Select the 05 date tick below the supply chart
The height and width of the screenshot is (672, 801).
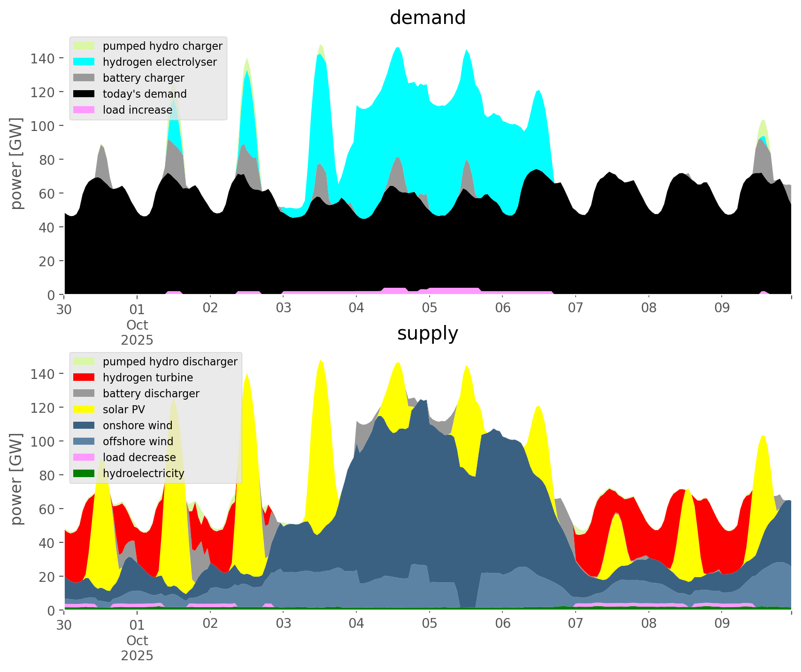pos(429,625)
